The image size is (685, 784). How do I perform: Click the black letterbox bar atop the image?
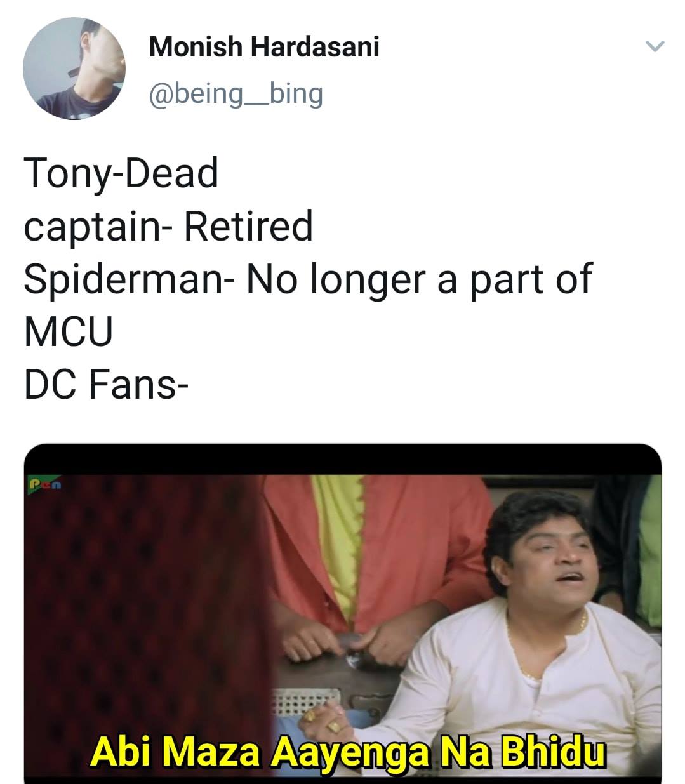(343, 458)
